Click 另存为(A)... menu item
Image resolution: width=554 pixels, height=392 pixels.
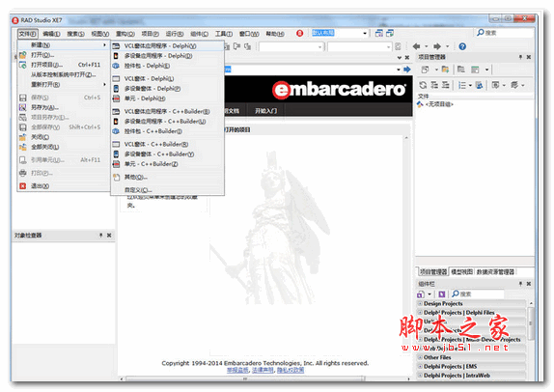(x=64, y=107)
